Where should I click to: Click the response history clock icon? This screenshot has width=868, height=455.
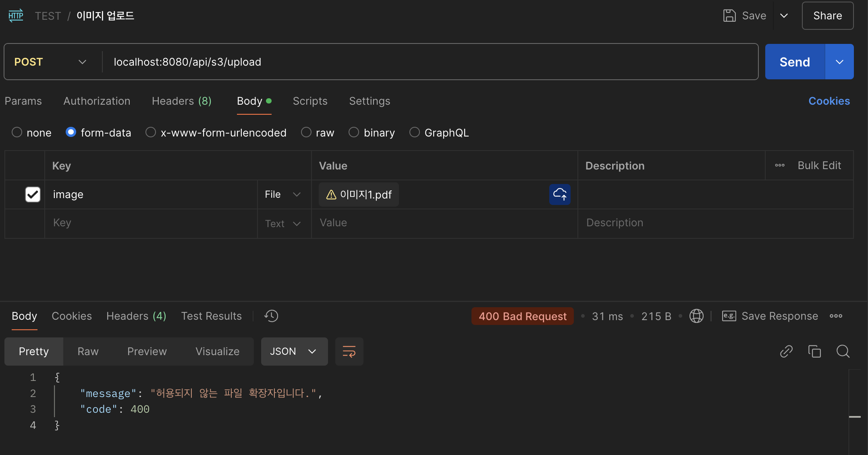tap(271, 316)
